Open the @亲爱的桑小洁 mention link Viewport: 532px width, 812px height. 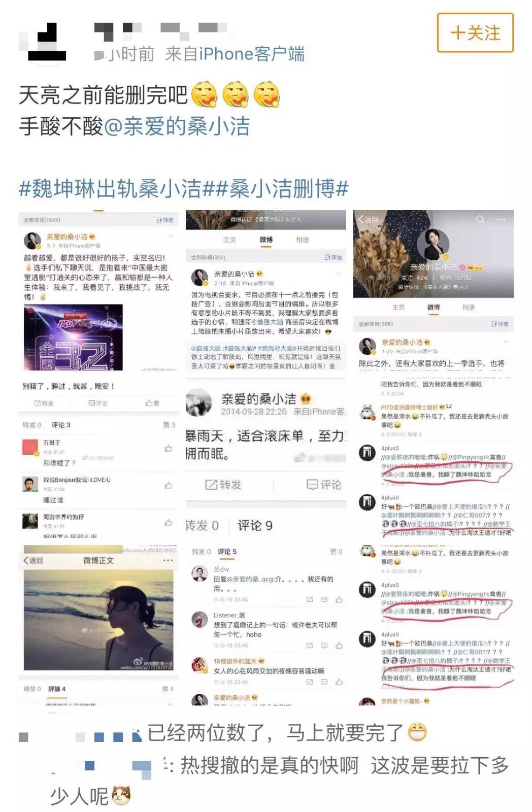[x=177, y=126]
